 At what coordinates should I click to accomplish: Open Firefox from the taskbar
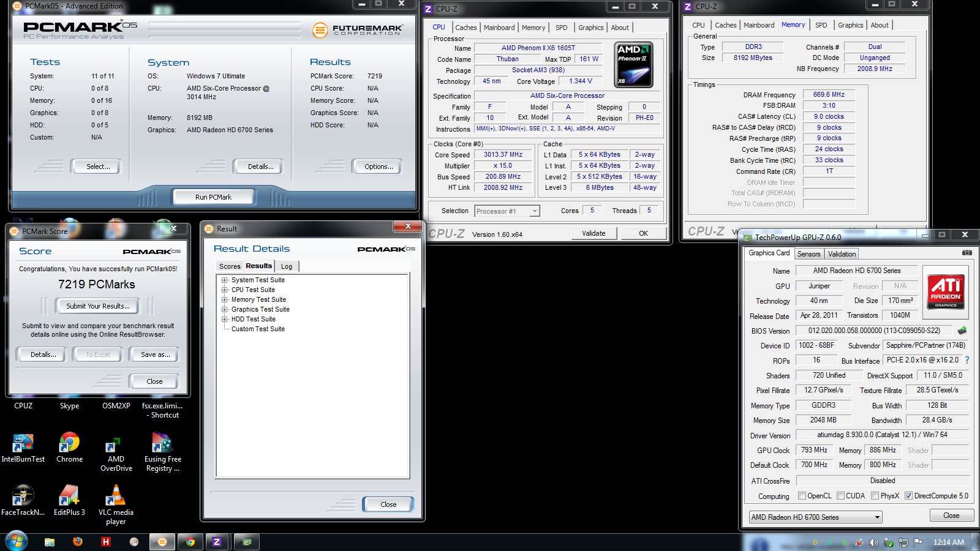(x=78, y=542)
